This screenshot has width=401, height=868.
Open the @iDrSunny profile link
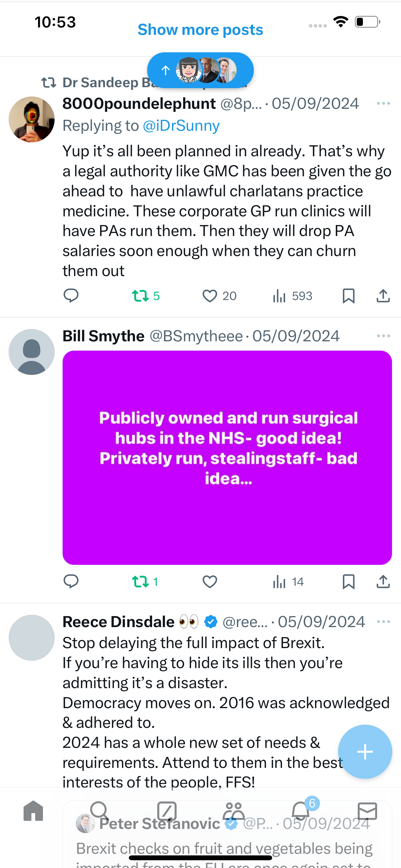pyautogui.click(x=181, y=126)
